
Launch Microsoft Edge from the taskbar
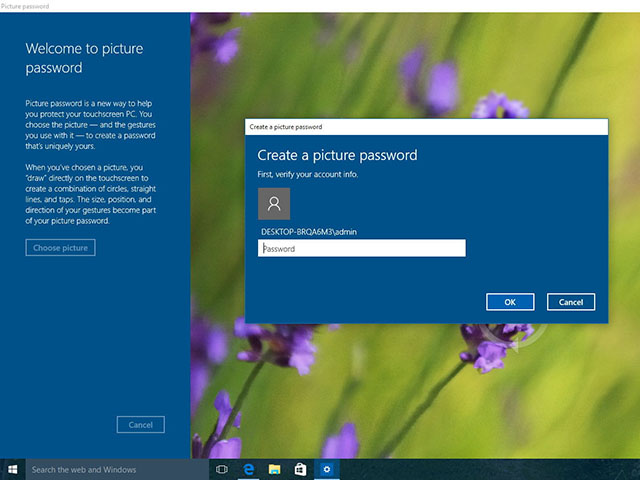pos(248,469)
